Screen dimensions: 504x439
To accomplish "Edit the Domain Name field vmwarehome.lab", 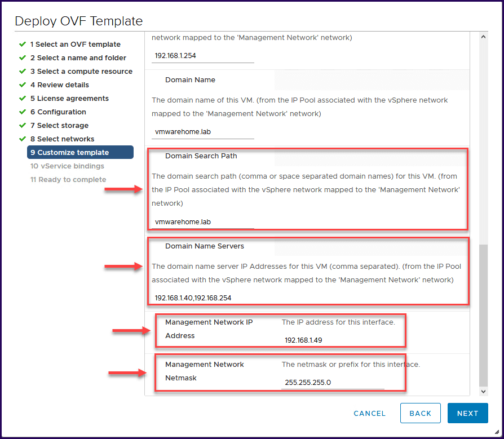I will click(203, 132).
